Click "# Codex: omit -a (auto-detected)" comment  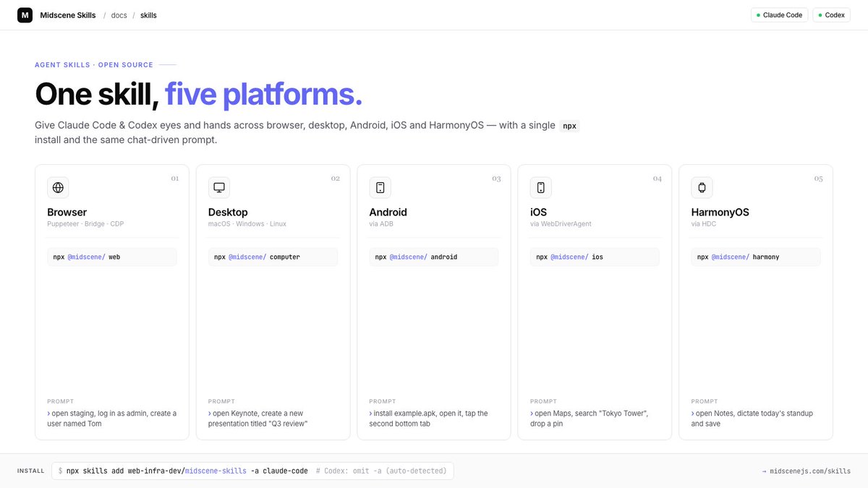[381, 471]
